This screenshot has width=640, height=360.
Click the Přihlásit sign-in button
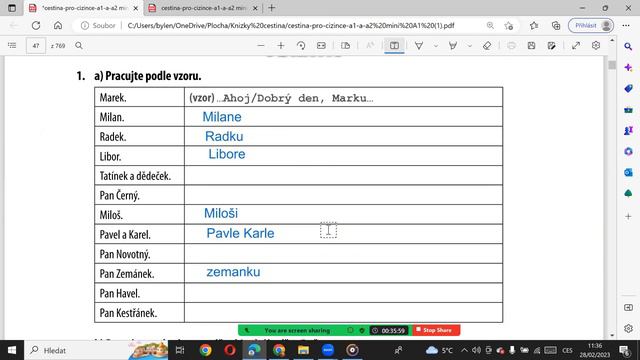(591, 25)
